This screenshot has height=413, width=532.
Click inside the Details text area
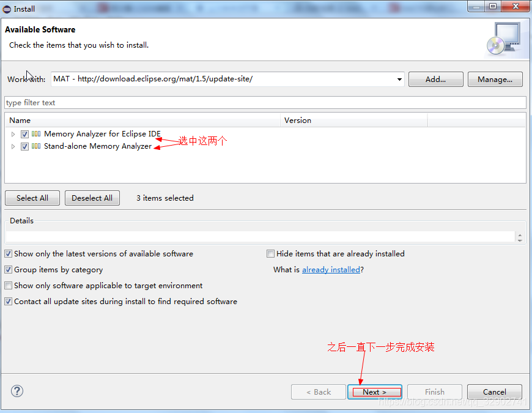pyautogui.click(x=260, y=237)
